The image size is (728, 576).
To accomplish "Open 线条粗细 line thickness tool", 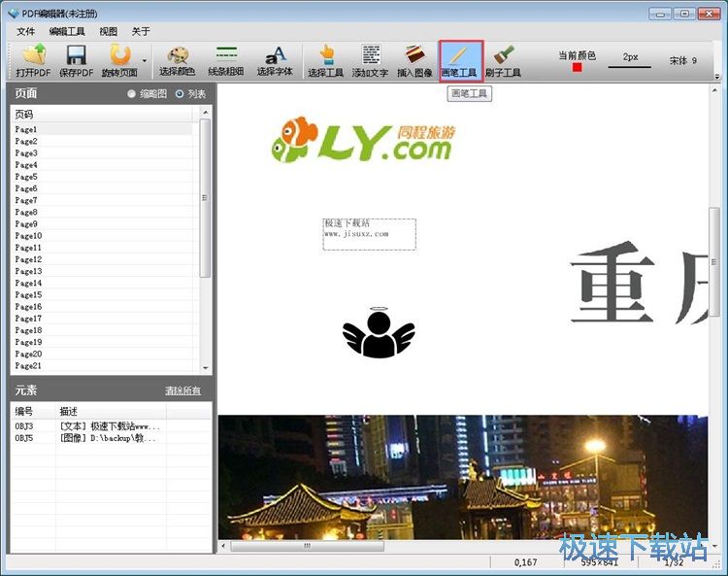I will pos(226,60).
